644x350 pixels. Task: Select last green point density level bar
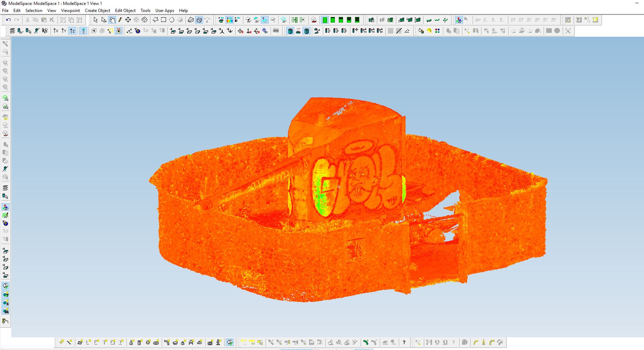click(x=357, y=20)
